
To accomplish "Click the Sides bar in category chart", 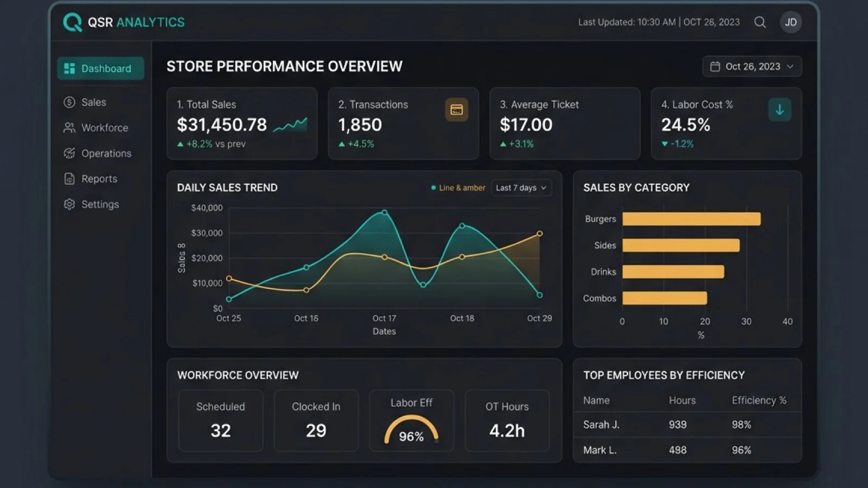I will [681, 245].
